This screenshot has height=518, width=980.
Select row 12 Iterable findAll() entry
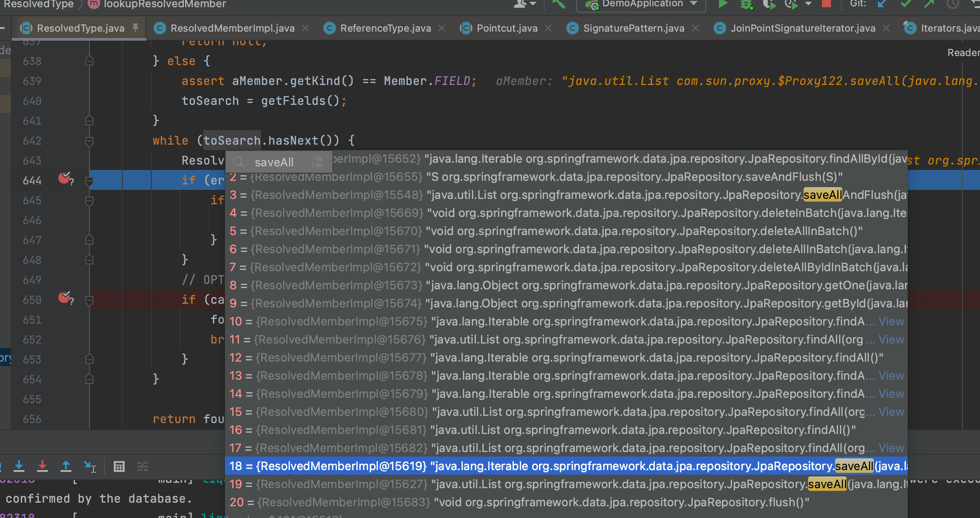pos(566,358)
